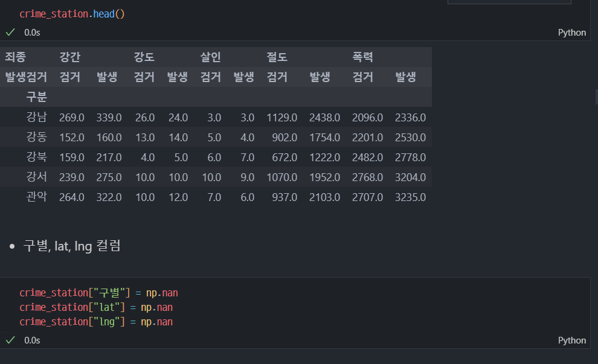Select the 강남 row label

[37, 117]
